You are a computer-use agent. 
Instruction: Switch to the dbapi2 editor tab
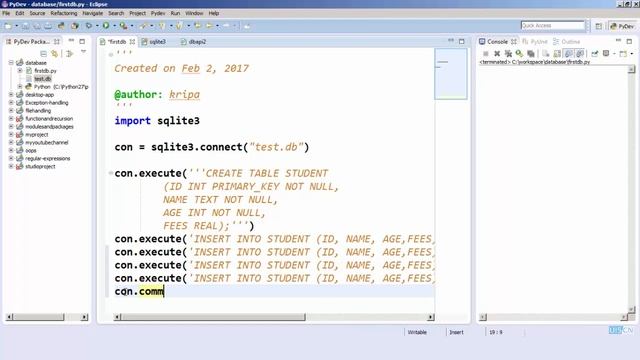[x=194, y=42]
